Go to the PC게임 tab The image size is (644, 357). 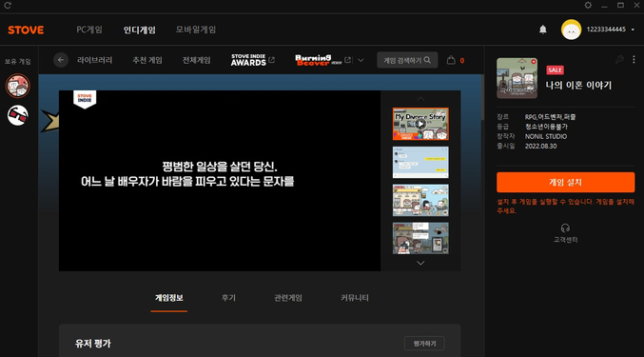[89, 30]
